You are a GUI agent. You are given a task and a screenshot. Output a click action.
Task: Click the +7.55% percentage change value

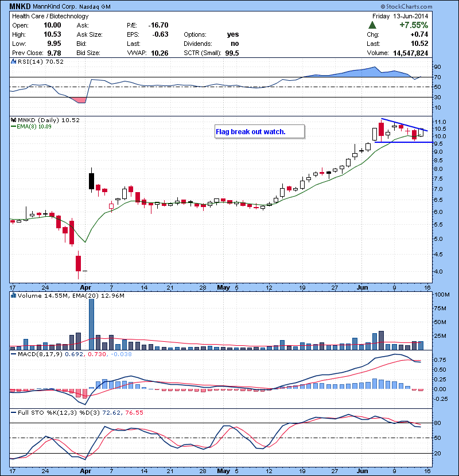[414, 25]
